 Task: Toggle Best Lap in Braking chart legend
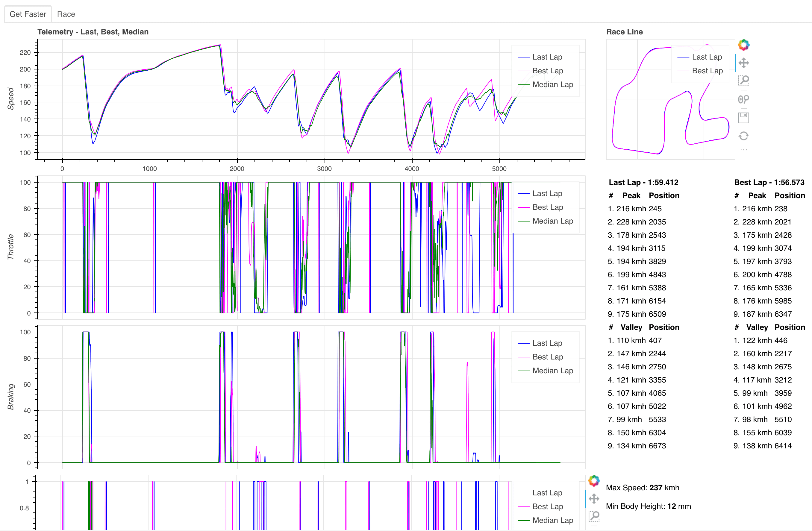coord(547,357)
